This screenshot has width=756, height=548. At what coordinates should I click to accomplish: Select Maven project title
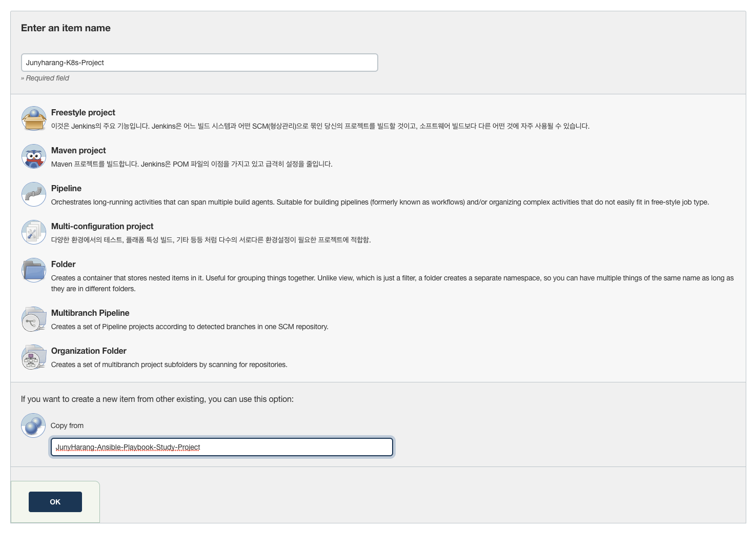click(x=78, y=151)
